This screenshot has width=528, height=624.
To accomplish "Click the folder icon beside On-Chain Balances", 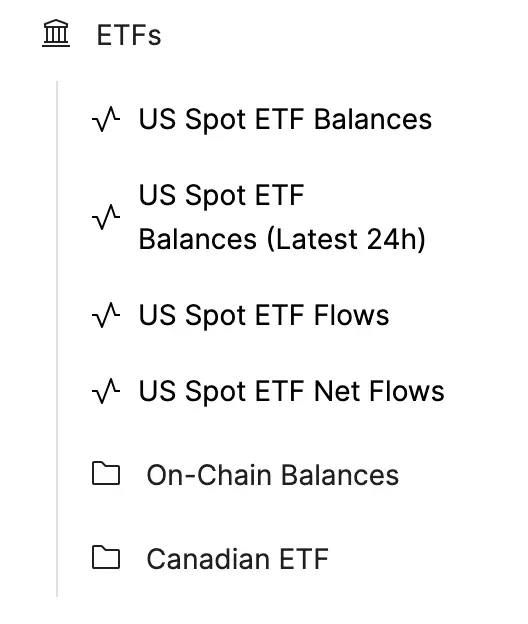I will coord(106,474).
